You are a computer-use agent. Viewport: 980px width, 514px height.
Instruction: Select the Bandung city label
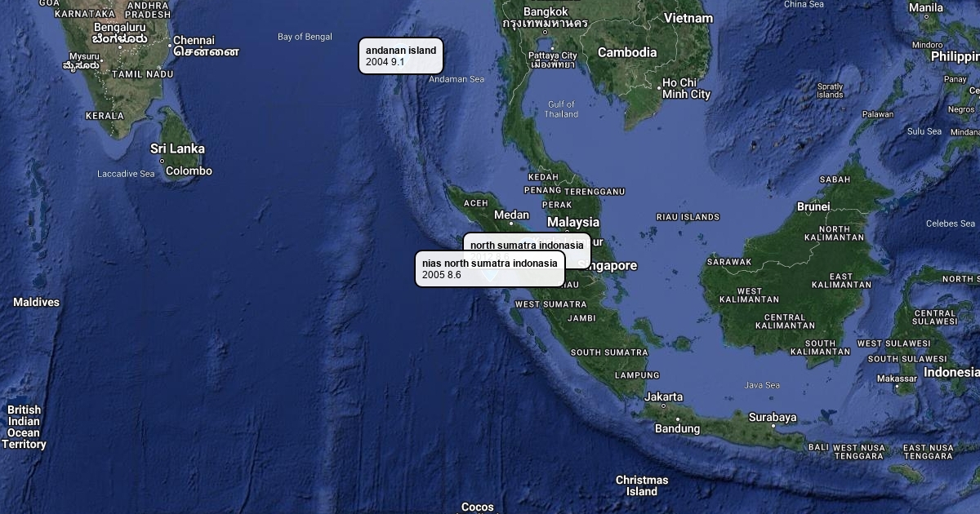coord(677,428)
